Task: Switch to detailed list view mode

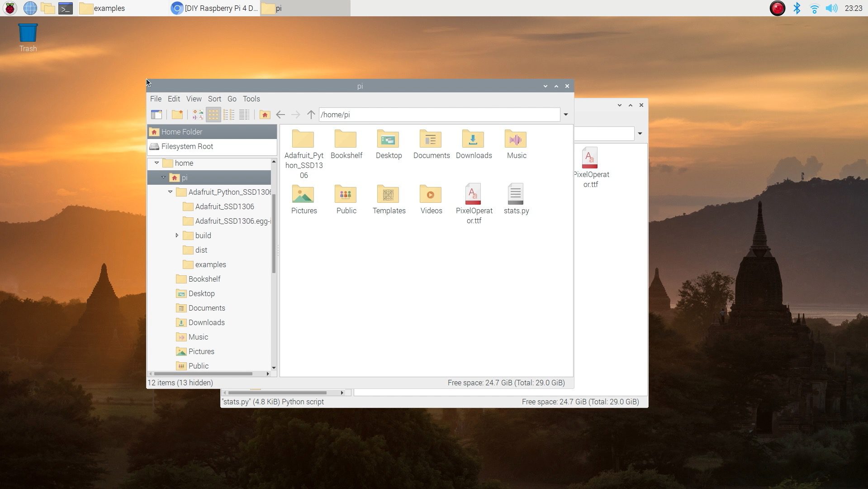Action: 244,115
